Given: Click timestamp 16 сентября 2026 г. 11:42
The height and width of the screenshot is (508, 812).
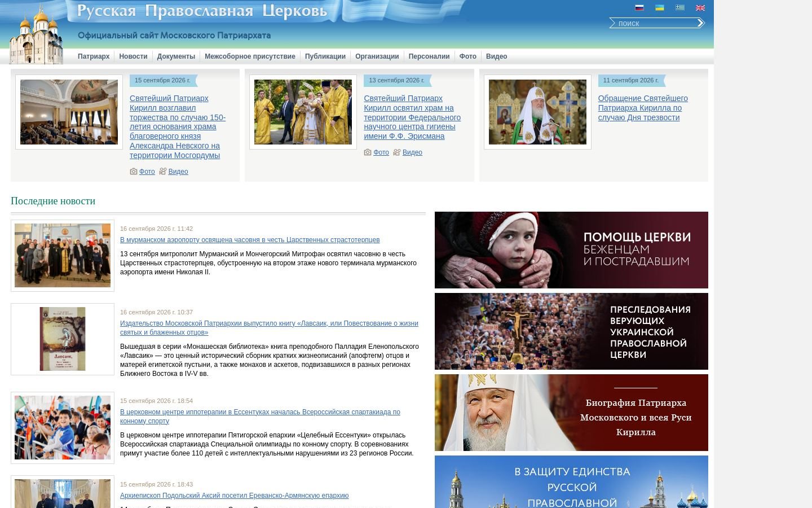Looking at the screenshot, I should click(x=156, y=229).
